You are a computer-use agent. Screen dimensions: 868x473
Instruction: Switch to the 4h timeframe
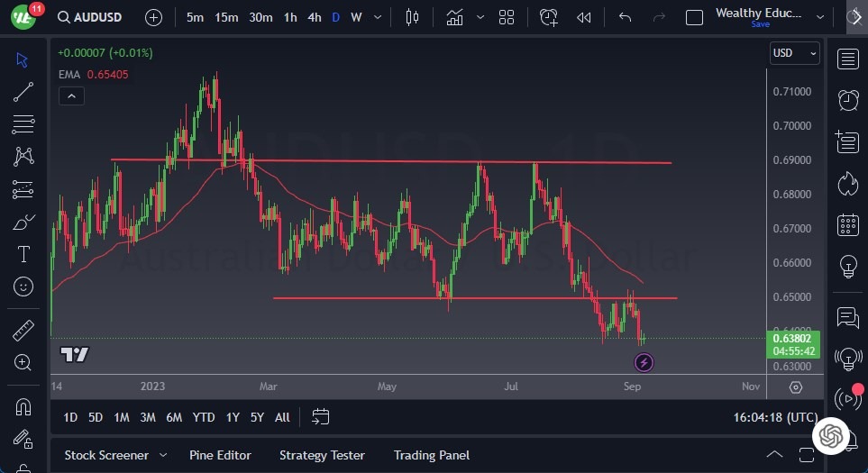point(315,18)
